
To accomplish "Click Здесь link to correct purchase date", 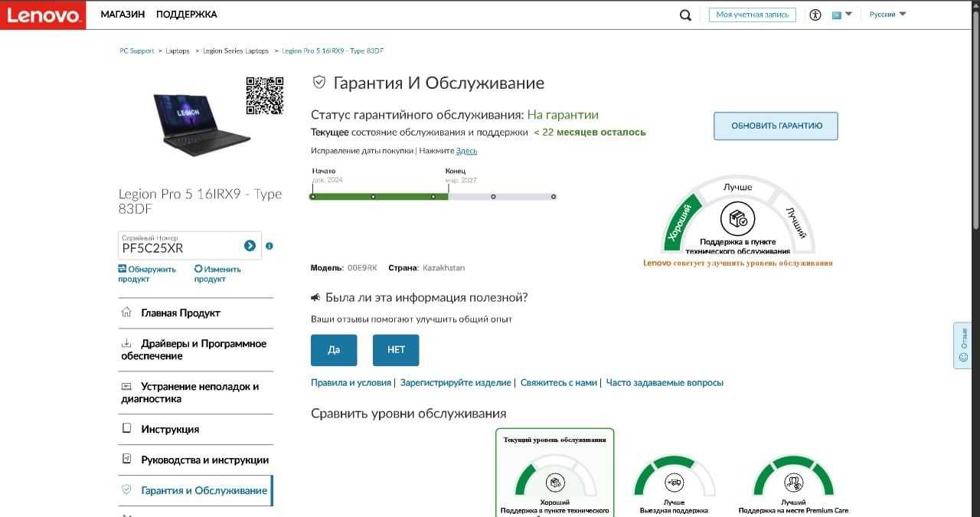I will (466, 151).
